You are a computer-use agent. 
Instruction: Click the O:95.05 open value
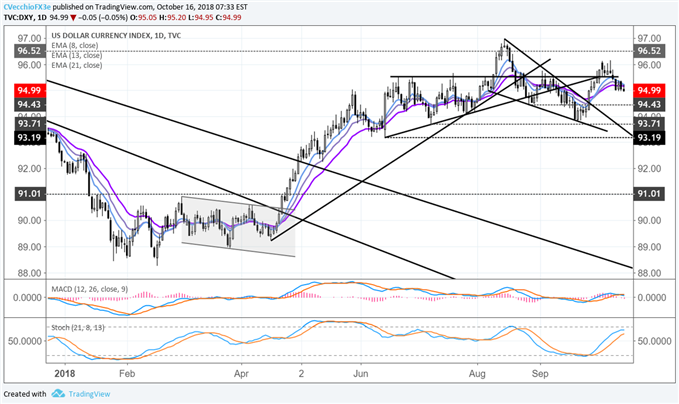pos(144,17)
